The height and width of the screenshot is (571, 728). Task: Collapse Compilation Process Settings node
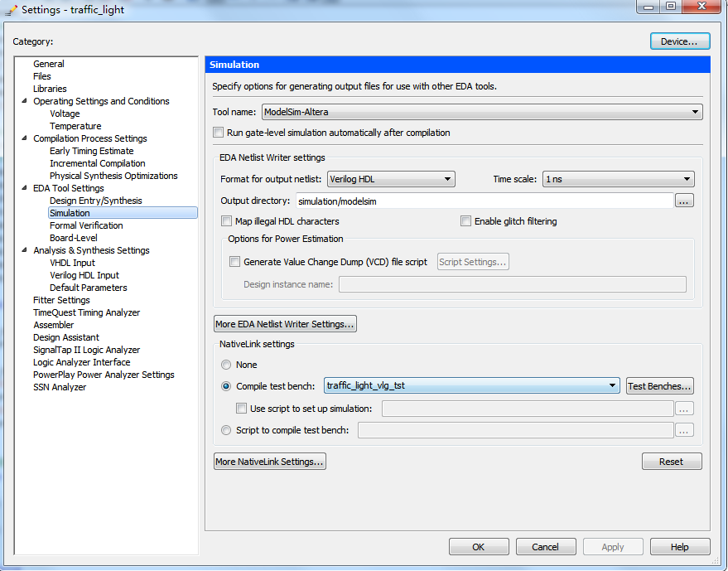click(x=24, y=138)
